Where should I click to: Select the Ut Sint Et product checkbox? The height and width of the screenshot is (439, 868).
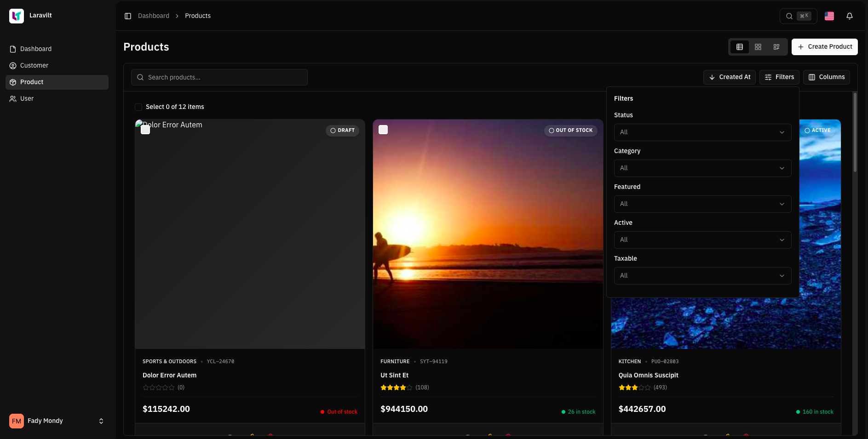coord(383,130)
